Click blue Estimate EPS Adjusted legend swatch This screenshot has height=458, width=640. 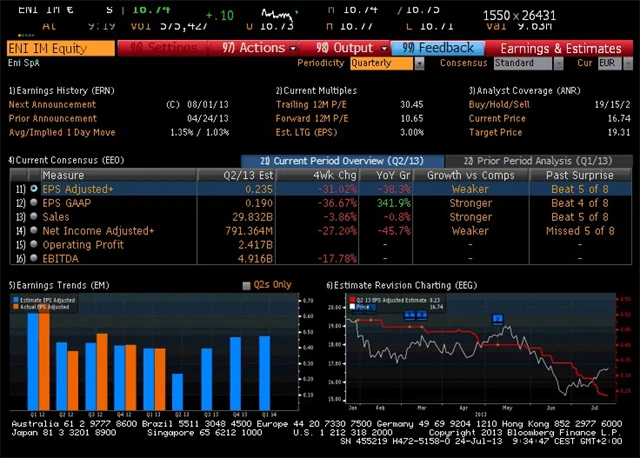pyautogui.click(x=13, y=299)
